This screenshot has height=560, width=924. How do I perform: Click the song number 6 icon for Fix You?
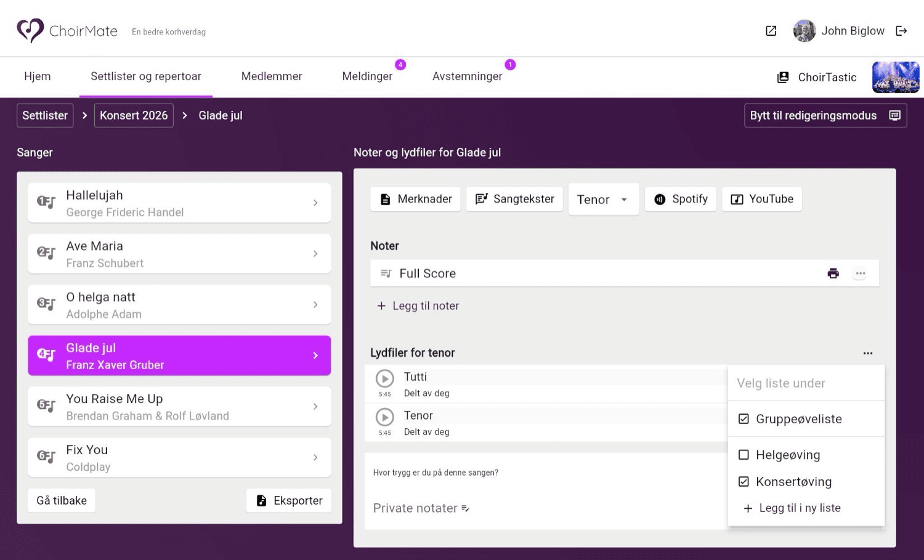pyautogui.click(x=46, y=457)
